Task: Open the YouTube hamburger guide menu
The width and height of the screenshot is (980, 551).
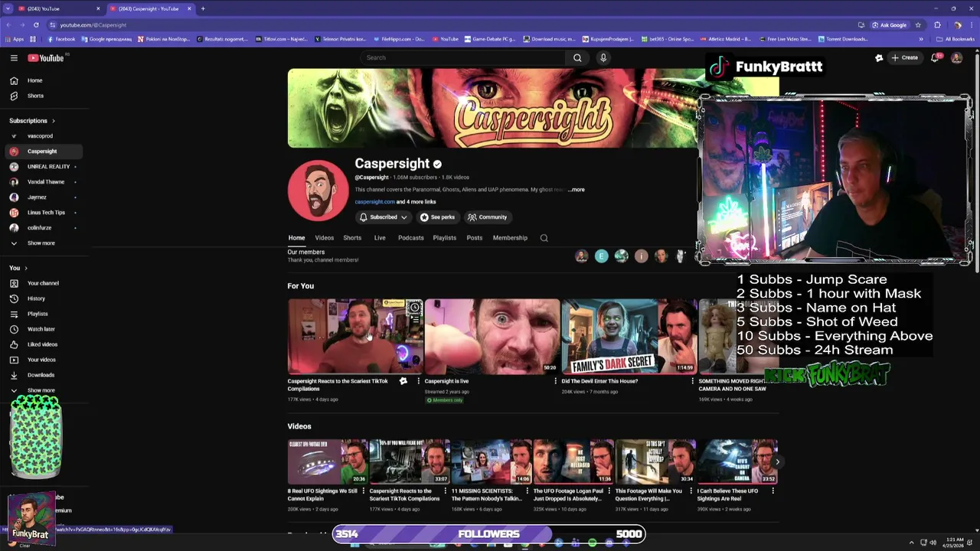Action: [x=14, y=57]
